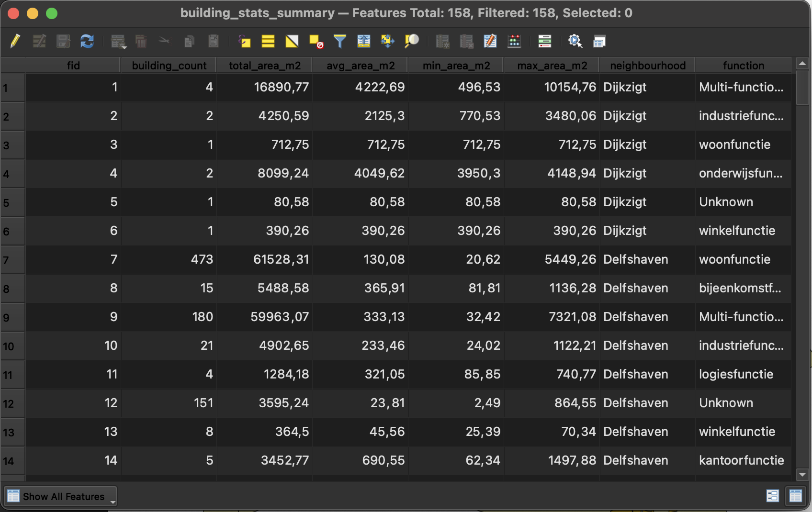This screenshot has height=512, width=812.
Task: Click the neighbourhood column header
Action: pyautogui.click(x=647, y=66)
